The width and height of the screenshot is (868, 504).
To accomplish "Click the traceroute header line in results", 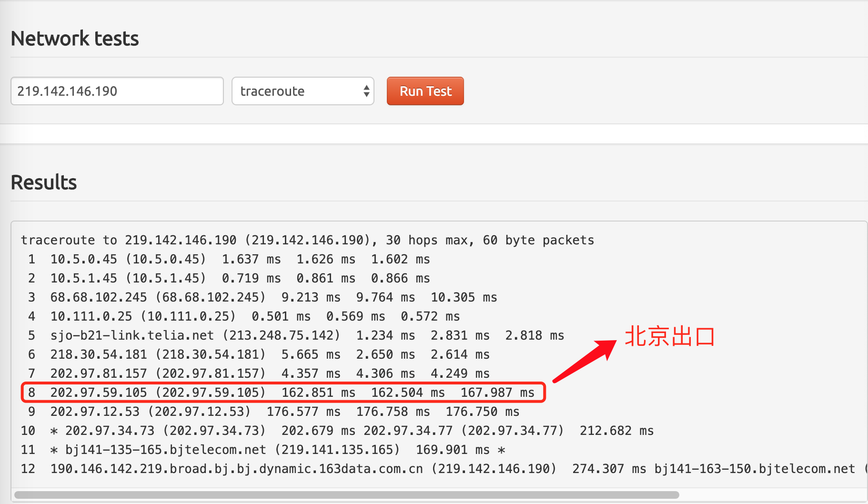I will [x=308, y=240].
